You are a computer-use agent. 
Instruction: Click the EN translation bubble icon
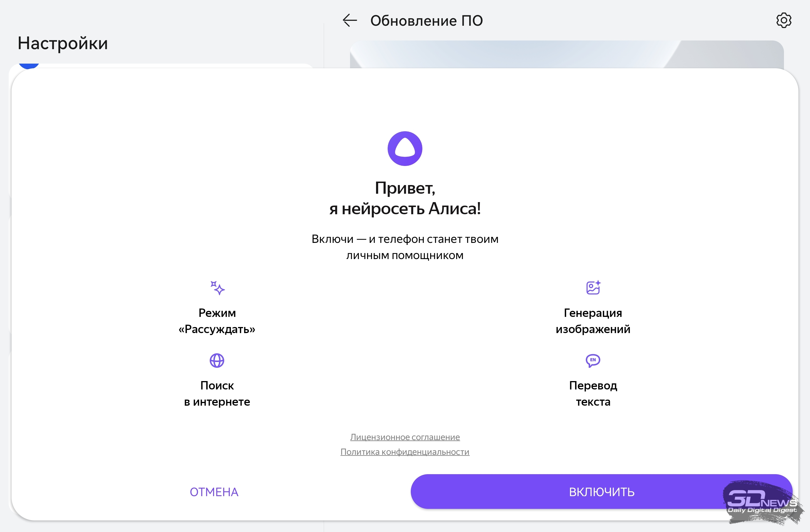click(593, 361)
